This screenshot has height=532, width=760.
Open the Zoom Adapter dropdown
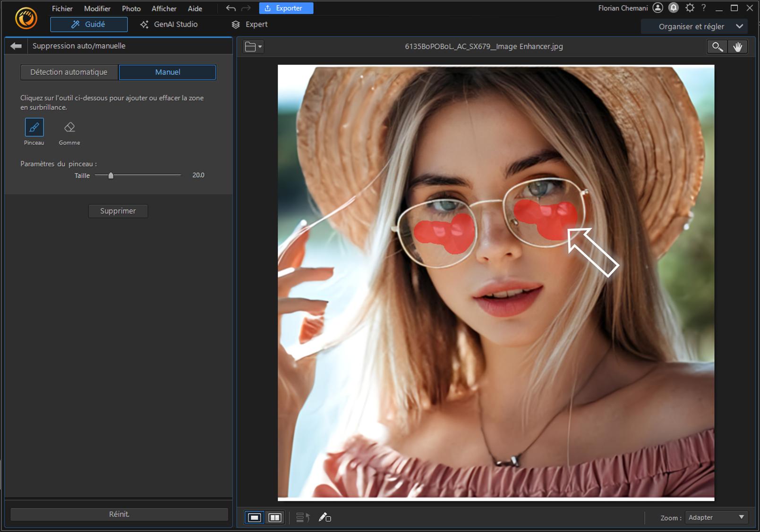716,517
